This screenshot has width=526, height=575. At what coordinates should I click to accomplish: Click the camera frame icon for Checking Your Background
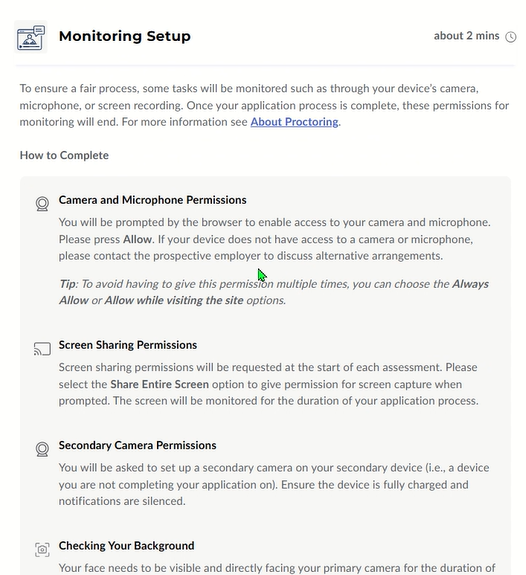click(x=42, y=549)
